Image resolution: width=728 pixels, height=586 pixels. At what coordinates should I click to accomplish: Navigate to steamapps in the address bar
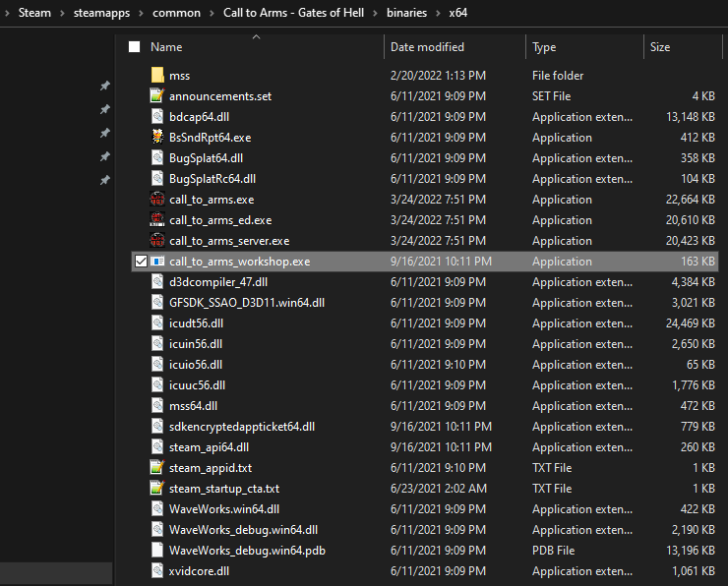click(101, 13)
